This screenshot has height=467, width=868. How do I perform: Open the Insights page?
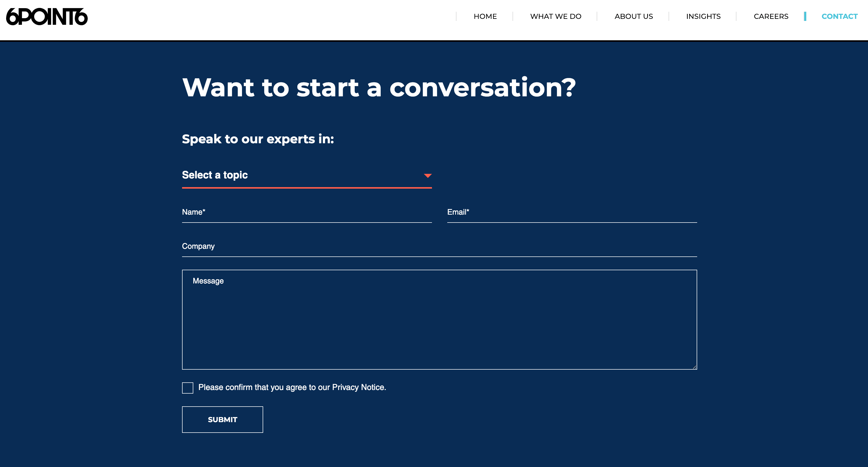coord(703,16)
